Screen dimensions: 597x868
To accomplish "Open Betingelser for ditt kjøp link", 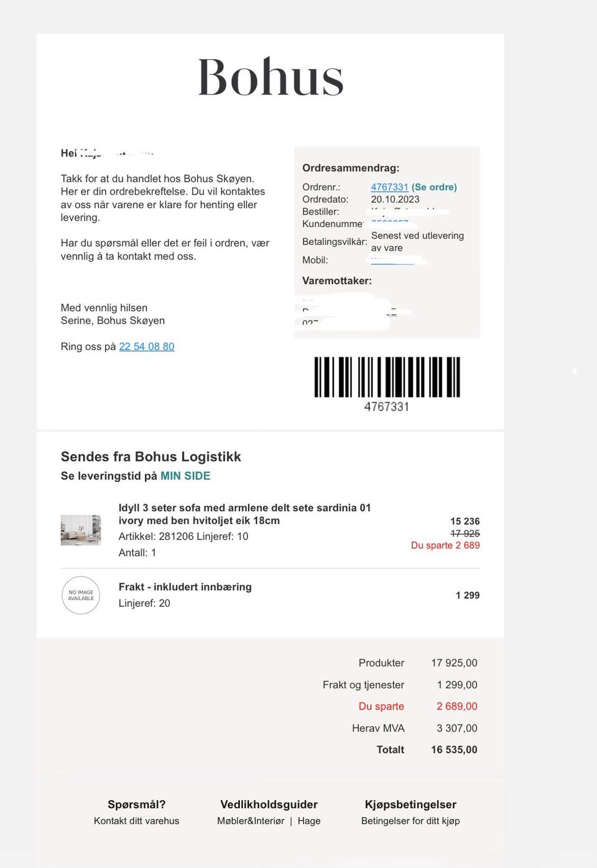I will pos(410,821).
